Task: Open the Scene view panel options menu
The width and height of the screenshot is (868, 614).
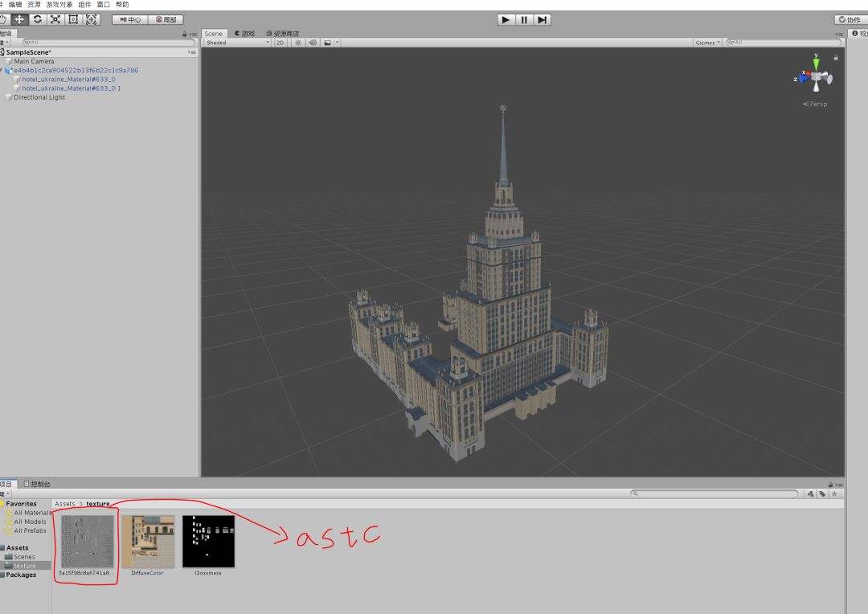Action: coord(838,35)
